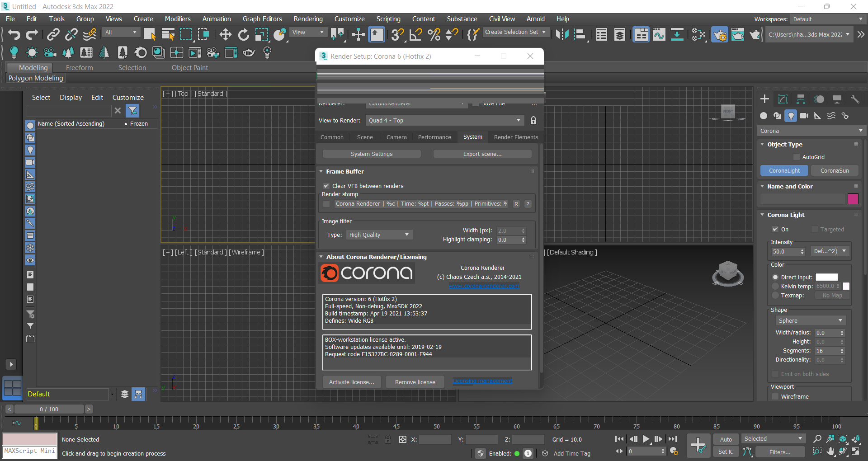The height and width of the screenshot is (461, 868).
Task: Select the Kelvin temp radio button
Action: (775, 287)
